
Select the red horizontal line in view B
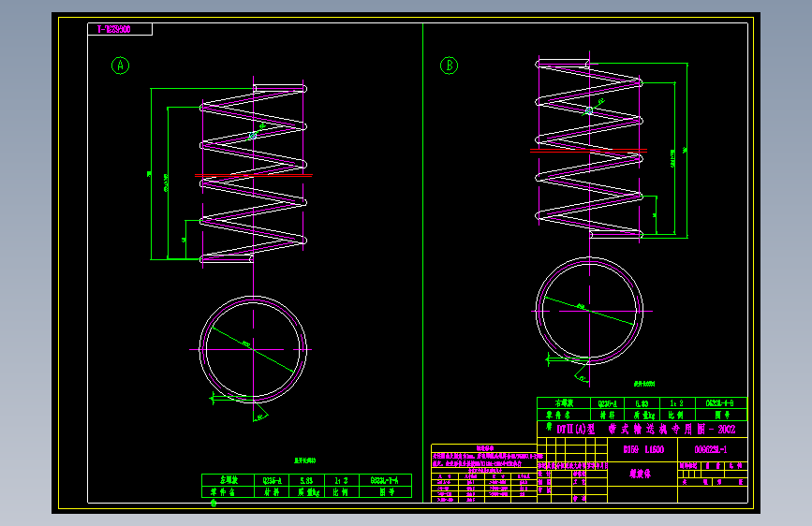588,151
